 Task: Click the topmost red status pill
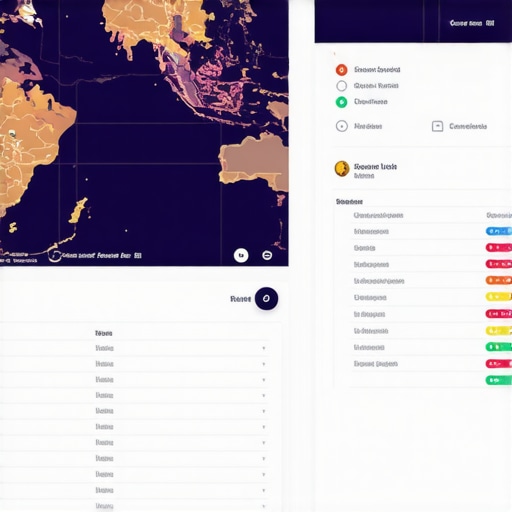pyautogui.click(x=499, y=247)
